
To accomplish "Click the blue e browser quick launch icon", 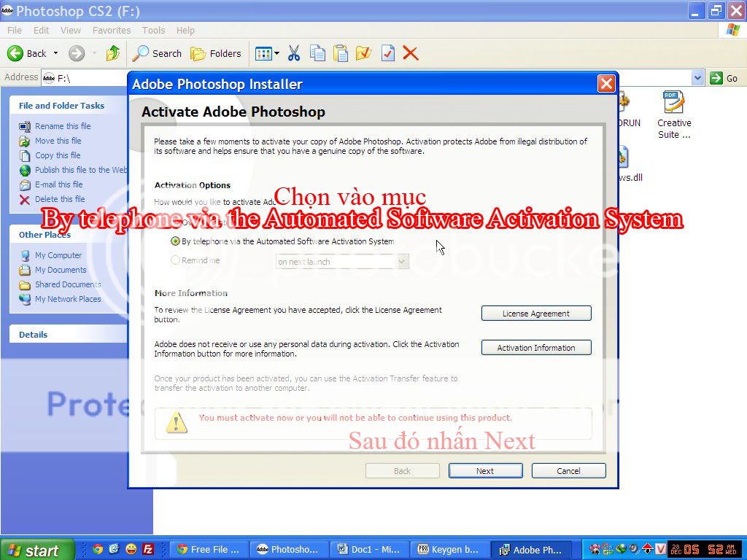I will coord(115,549).
